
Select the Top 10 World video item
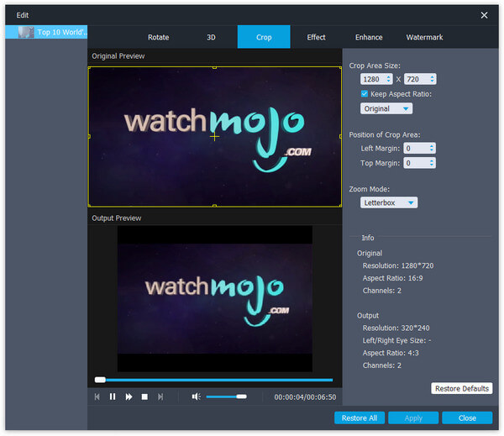46,32
